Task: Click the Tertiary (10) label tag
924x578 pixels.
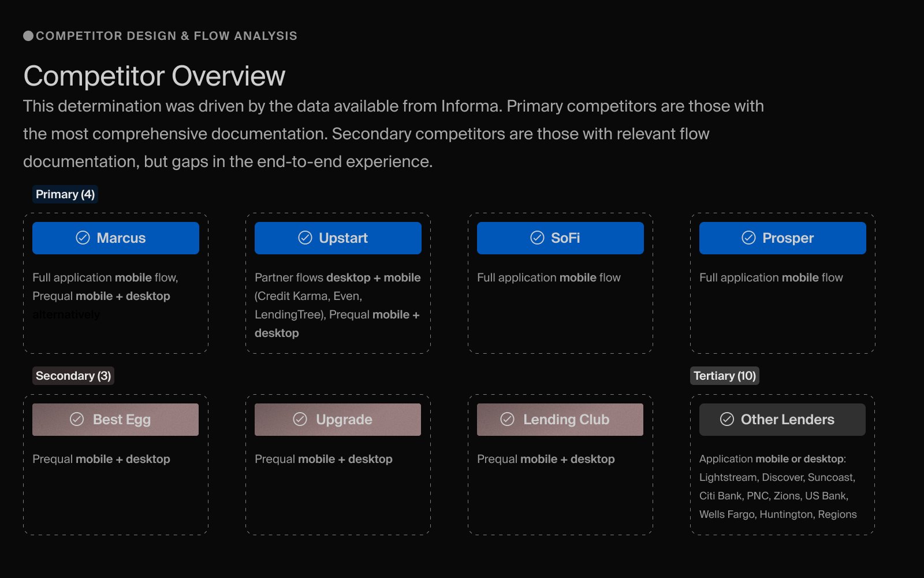Action: (725, 376)
